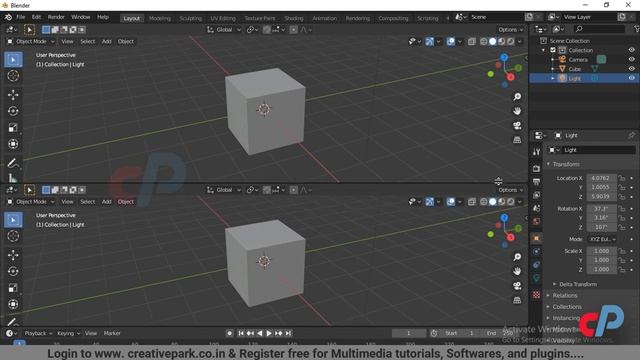Jump to the start frame
The image size is (640, 360).
pyautogui.click(x=241, y=333)
